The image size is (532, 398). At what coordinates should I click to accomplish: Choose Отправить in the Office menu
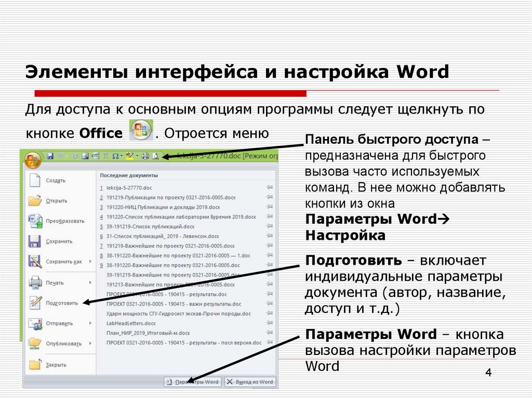(59, 323)
